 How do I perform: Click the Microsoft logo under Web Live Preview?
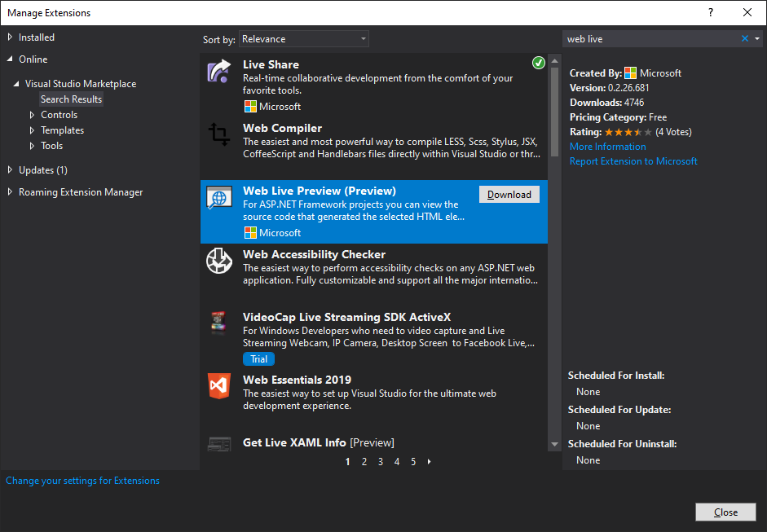coord(250,233)
